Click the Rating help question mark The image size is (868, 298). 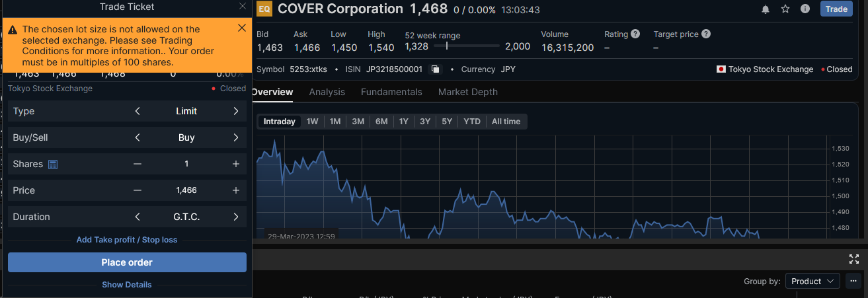coord(635,34)
